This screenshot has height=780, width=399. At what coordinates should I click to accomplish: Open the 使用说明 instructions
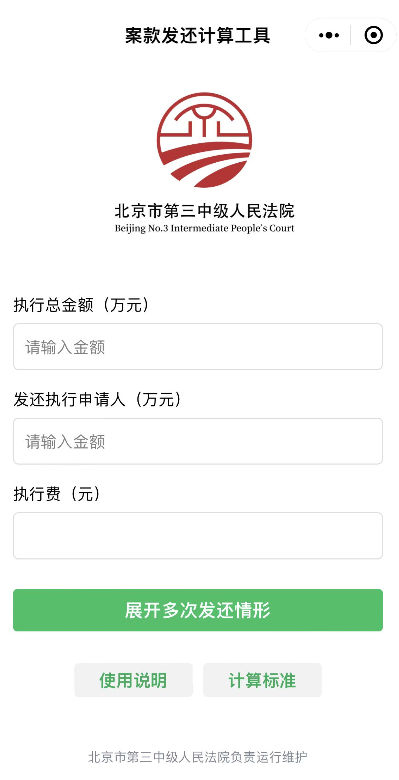coord(133,680)
